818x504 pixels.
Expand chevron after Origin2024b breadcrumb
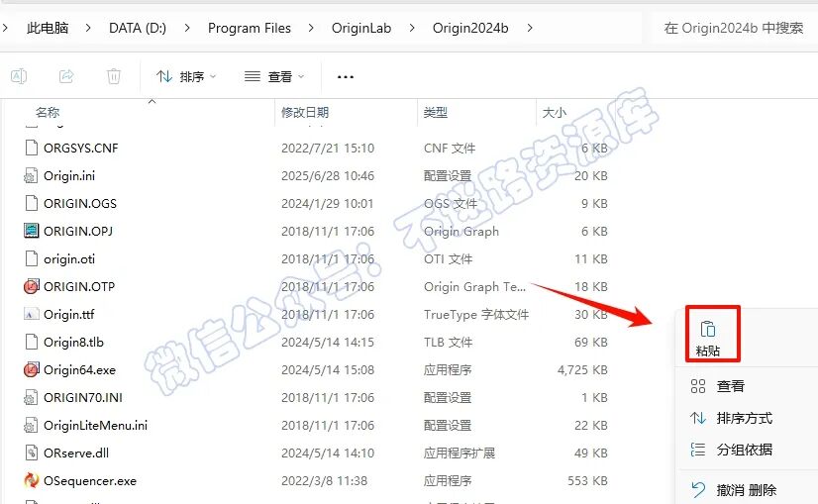click(530, 28)
